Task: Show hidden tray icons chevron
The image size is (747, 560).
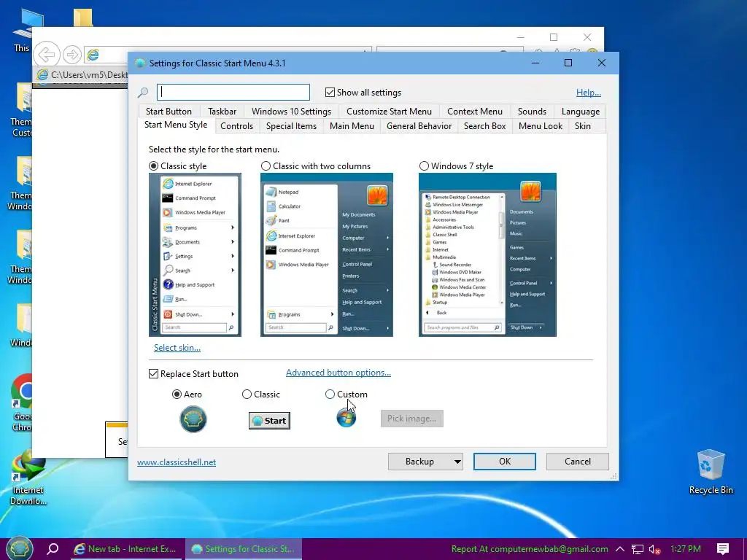Action: pyautogui.click(x=620, y=549)
